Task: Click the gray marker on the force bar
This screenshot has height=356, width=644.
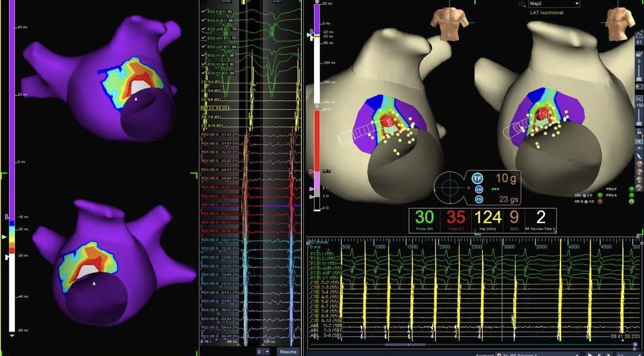Action: 311,197
